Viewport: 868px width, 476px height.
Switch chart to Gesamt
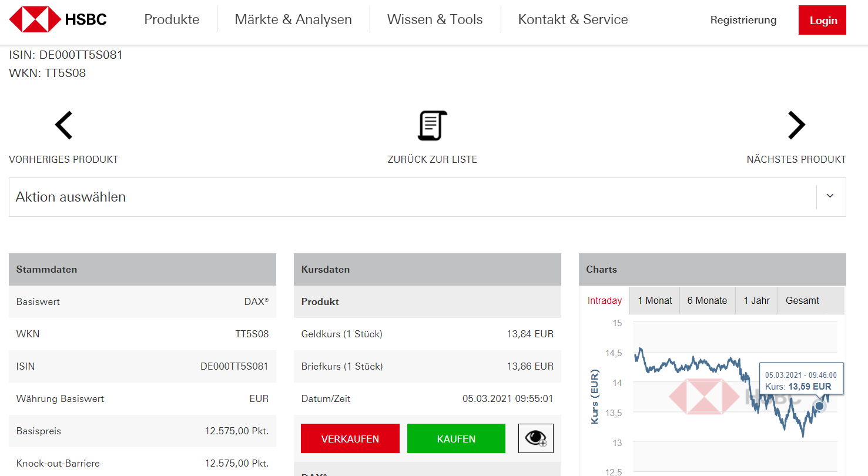tap(802, 300)
